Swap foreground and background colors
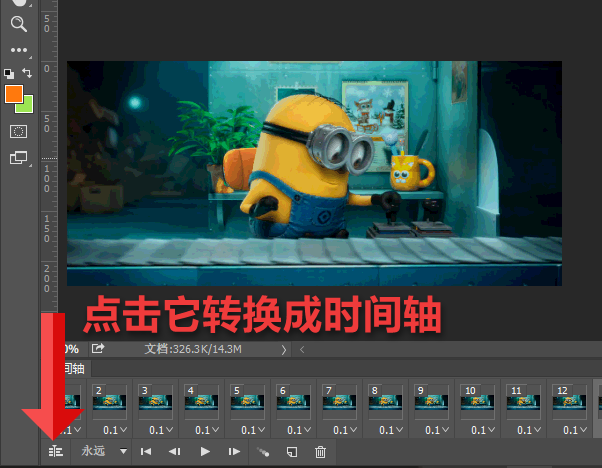 27,73
